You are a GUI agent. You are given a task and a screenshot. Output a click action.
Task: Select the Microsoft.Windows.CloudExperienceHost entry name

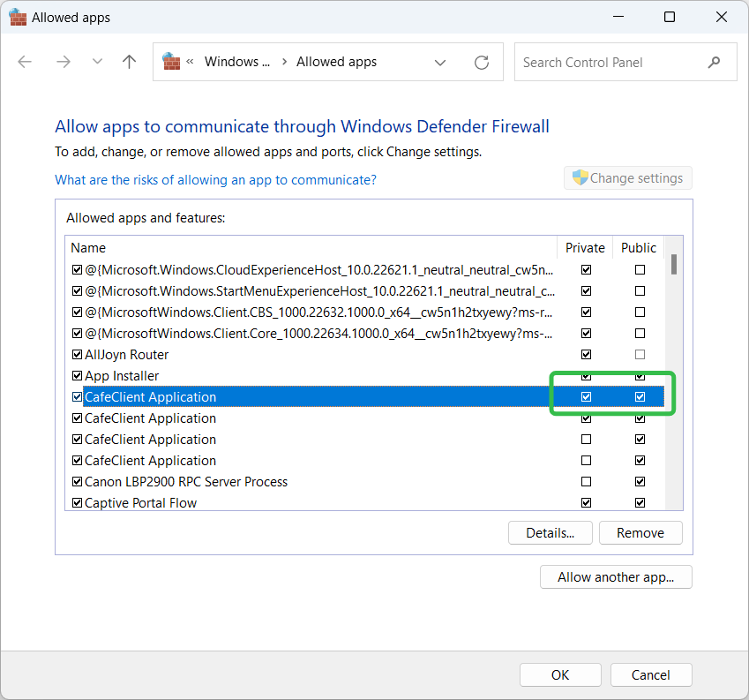[x=319, y=270]
